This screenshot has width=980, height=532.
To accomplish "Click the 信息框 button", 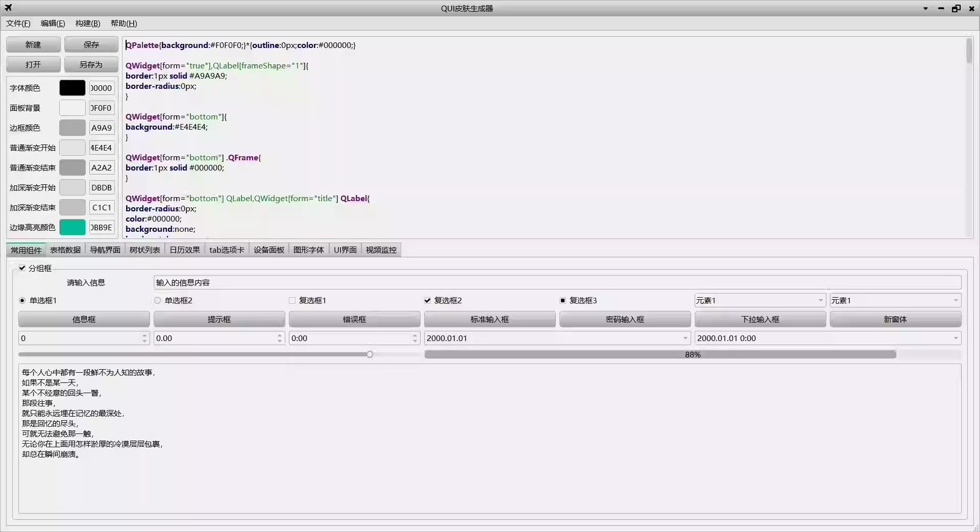I will click(x=84, y=319).
